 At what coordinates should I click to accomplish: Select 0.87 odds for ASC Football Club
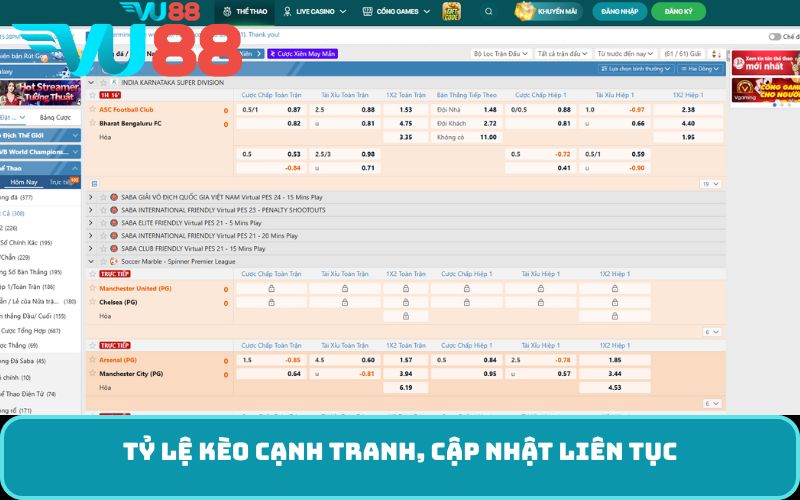click(x=294, y=110)
